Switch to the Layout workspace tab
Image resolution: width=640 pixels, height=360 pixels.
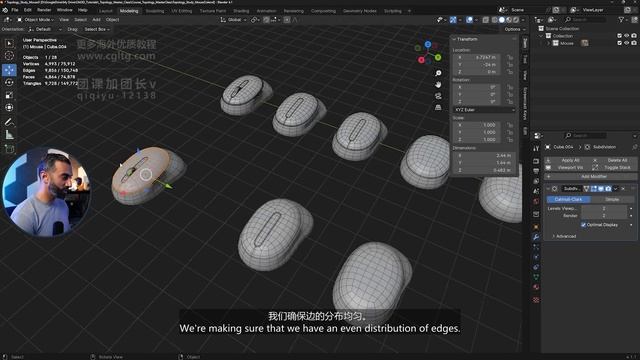(x=105, y=11)
